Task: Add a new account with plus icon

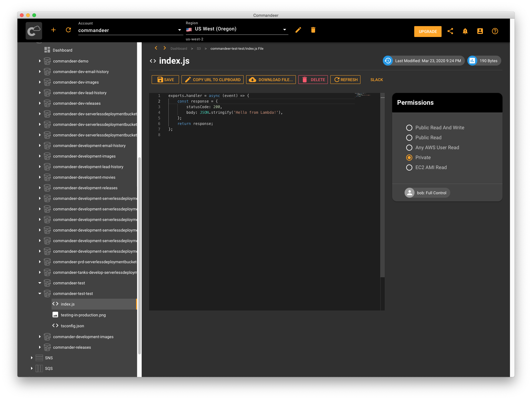Action: tap(53, 30)
